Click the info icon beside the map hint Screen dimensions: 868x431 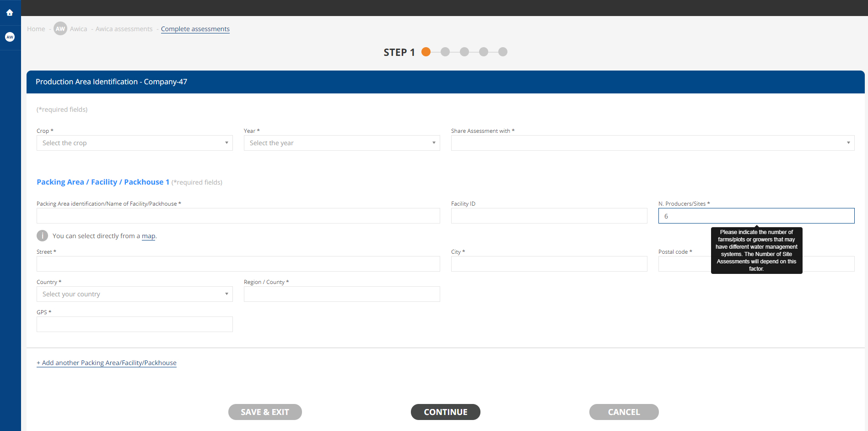pyautogui.click(x=42, y=236)
